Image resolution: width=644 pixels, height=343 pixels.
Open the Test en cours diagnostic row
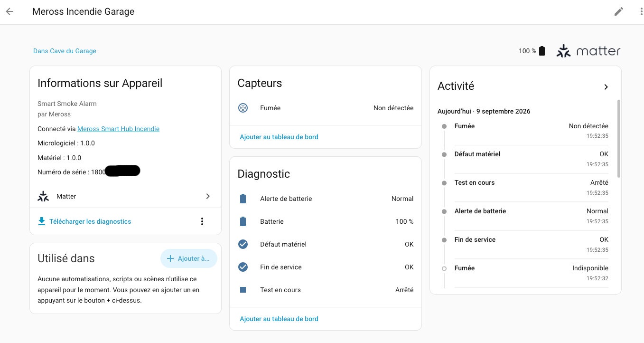tap(326, 290)
